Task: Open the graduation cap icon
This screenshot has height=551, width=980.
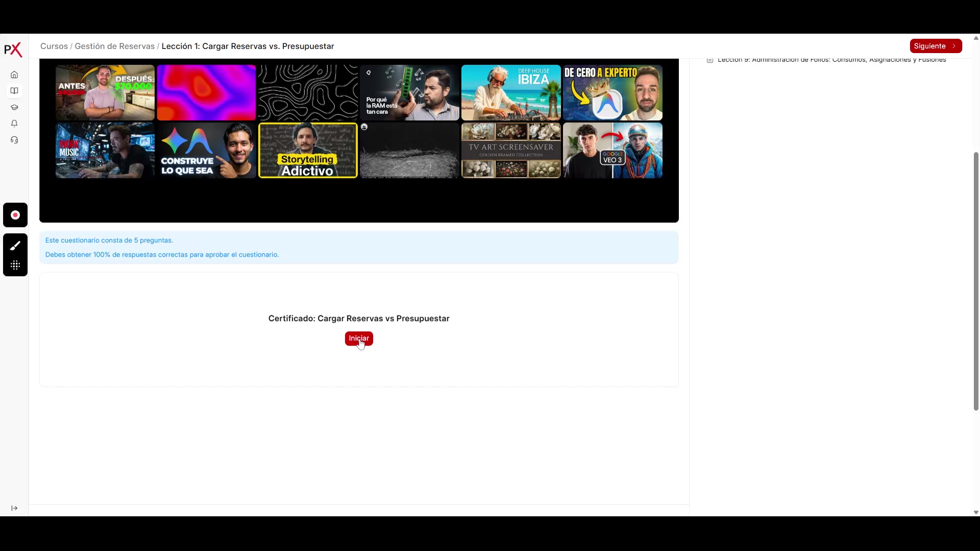Action: coord(14,108)
